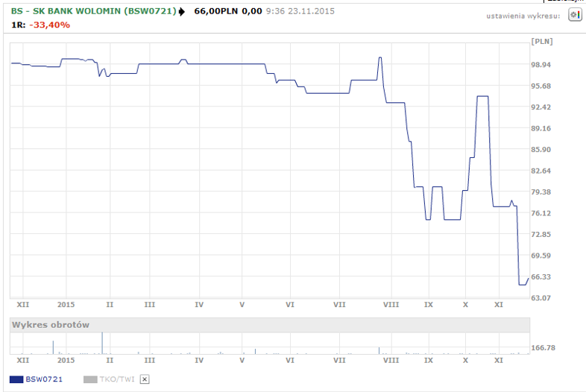Select the 2015 marker on the price axis
The image size is (586, 392).
(66, 305)
